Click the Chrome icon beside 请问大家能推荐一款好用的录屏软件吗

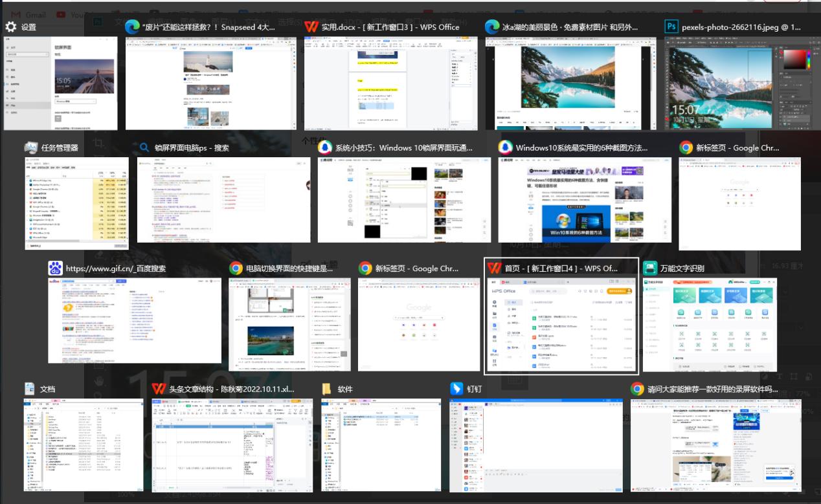(x=638, y=389)
